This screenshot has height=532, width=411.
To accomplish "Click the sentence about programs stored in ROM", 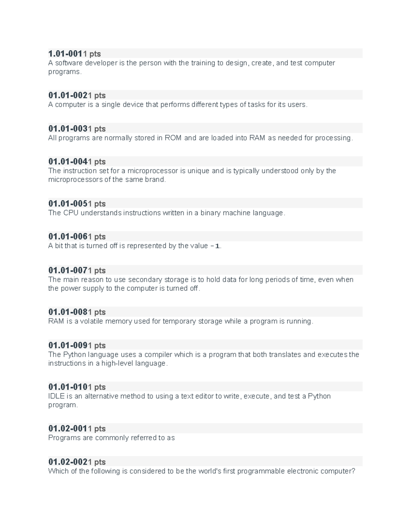I will [x=200, y=138].
